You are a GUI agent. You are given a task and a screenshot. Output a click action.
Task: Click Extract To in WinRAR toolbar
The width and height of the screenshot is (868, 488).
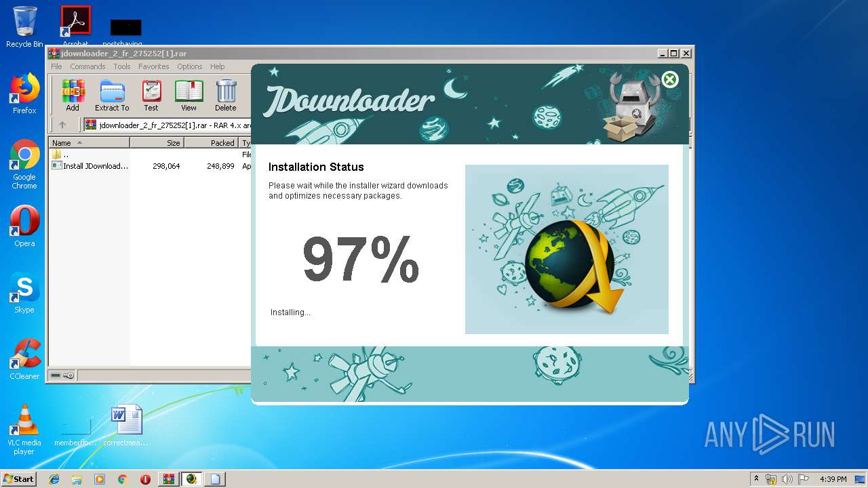(x=112, y=96)
